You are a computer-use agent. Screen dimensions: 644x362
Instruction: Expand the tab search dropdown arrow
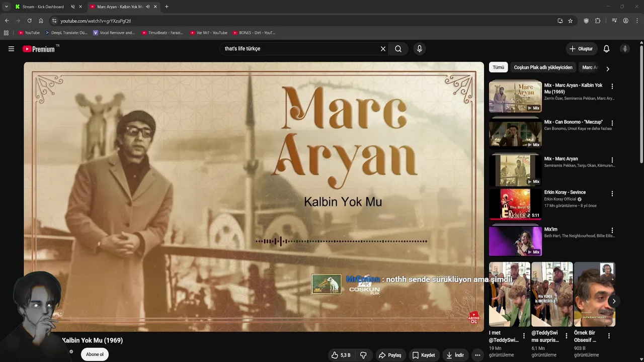coord(6,7)
